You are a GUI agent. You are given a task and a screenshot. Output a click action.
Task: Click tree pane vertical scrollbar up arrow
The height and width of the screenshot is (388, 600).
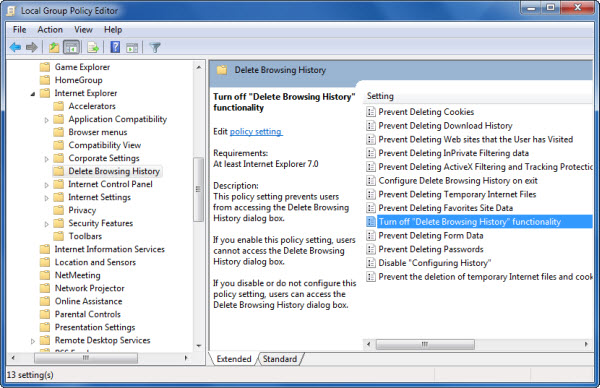click(199, 67)
